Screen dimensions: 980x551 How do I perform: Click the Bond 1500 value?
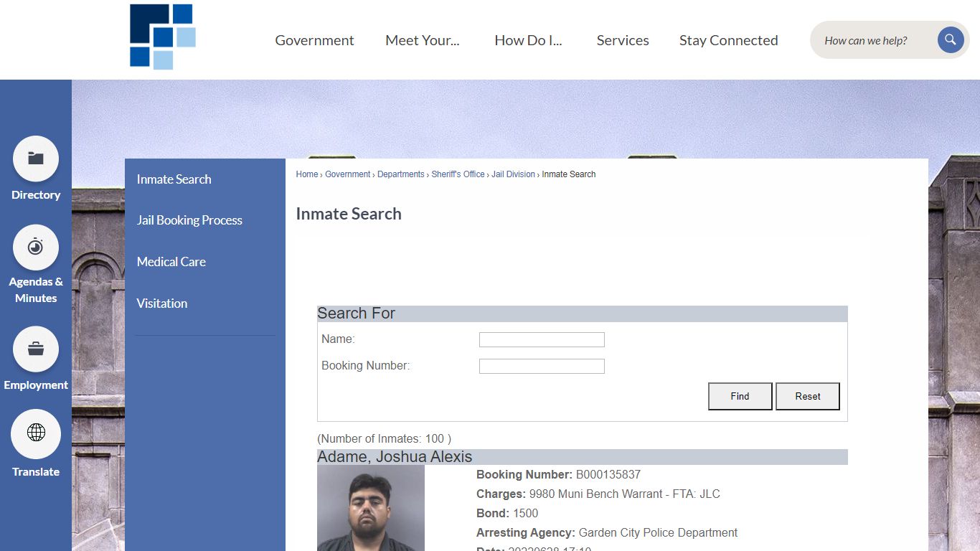pos(525,514)
